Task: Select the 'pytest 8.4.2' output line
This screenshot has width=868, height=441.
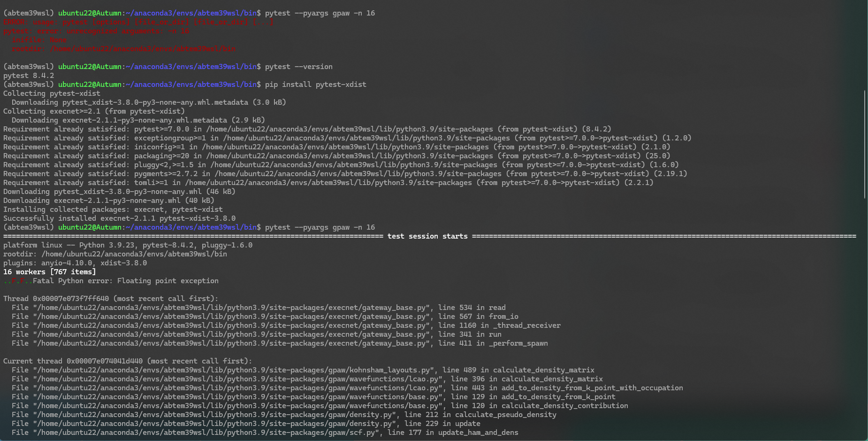Action: pyautogui.click(x=29, y=76)
